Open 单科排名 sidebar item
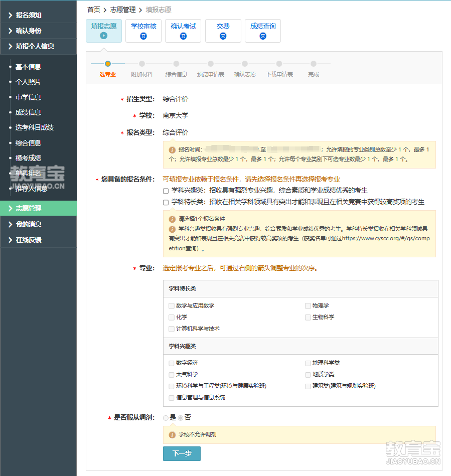451x476 pixels. click(28, 174)
